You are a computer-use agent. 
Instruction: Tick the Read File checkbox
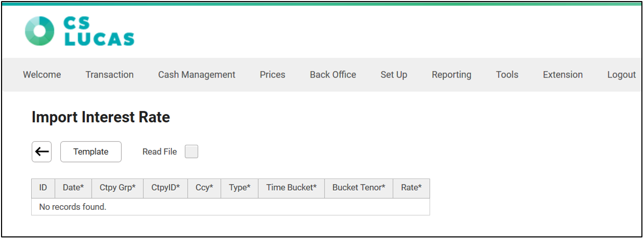[x=191, y=152]
